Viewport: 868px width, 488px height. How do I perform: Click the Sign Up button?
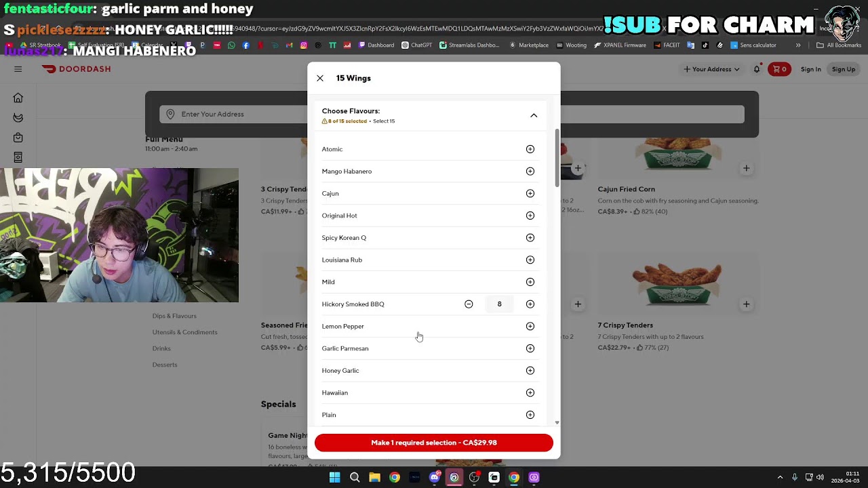pyautogui.click(x=844, y=69)
